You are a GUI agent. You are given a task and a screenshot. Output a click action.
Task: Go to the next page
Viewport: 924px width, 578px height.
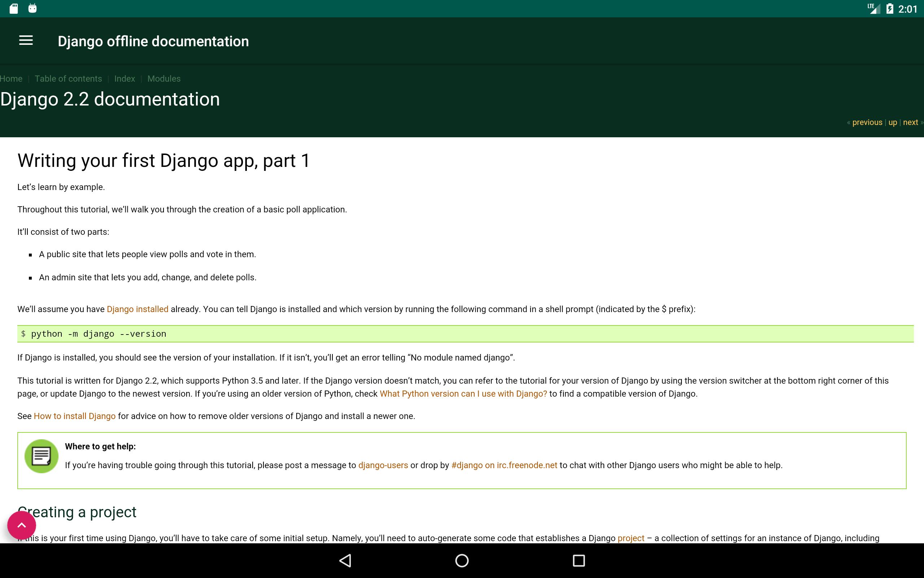(910, 122)
